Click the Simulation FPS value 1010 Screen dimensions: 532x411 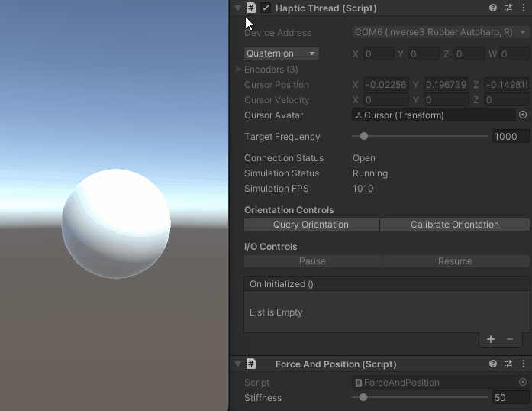pyautogui.click(x=363, y=189)
